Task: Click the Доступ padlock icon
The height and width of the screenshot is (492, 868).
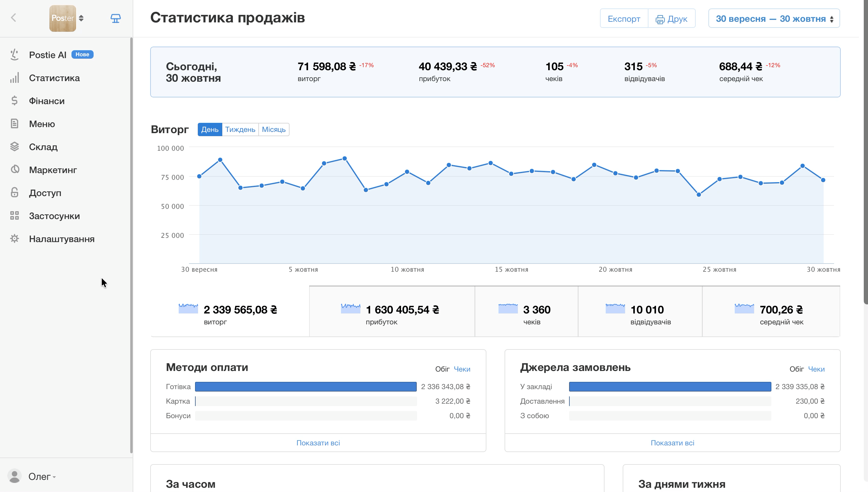Action: click(x=15, y=193)
